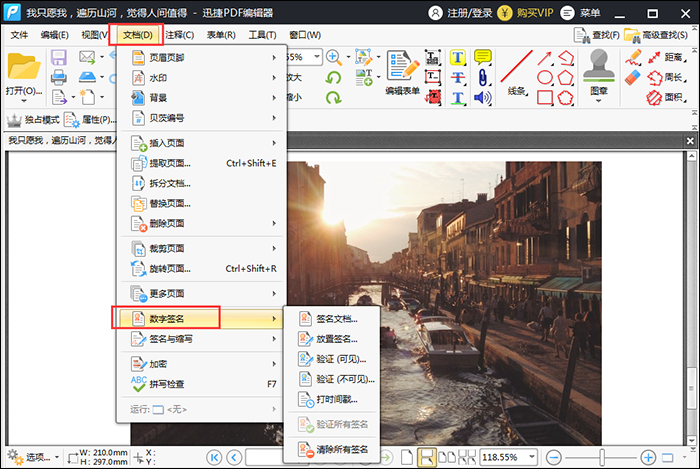The image size is (700, 469).
Task: Expand the Header and Footer submenu
Action: (x=202, y=58)
